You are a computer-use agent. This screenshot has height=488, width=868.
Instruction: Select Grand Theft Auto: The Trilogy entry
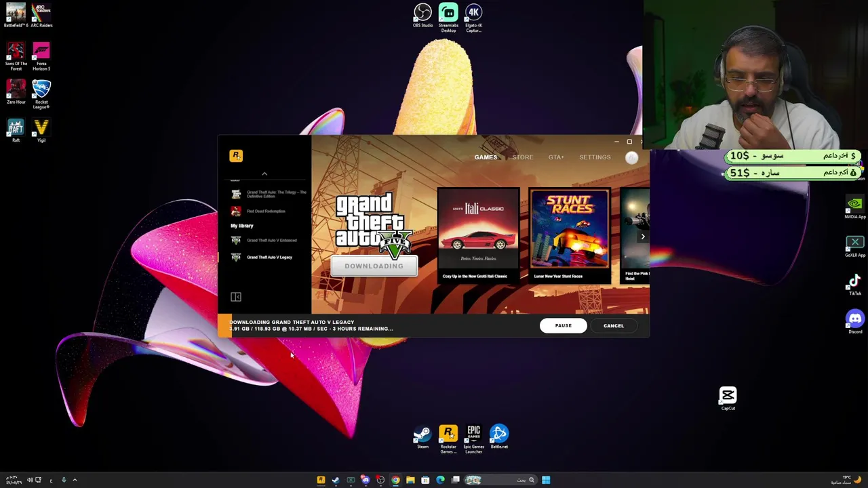tap(269, 194)
